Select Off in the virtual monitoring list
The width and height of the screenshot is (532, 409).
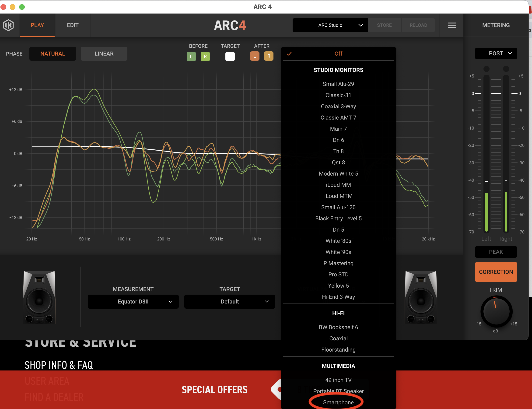pyautogui.click(x=338, y=53)
